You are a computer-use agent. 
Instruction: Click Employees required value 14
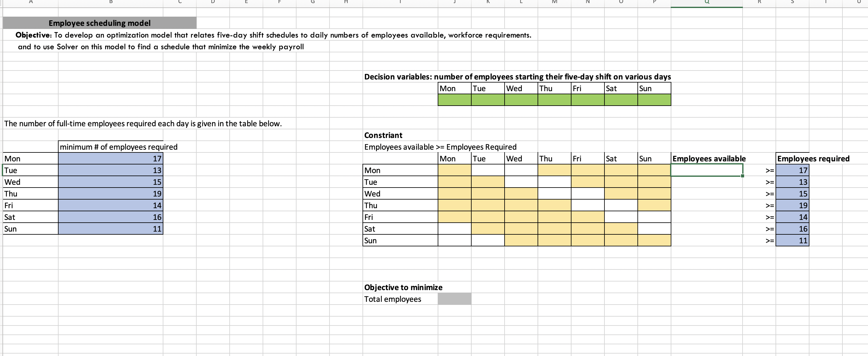pos(792,217)
